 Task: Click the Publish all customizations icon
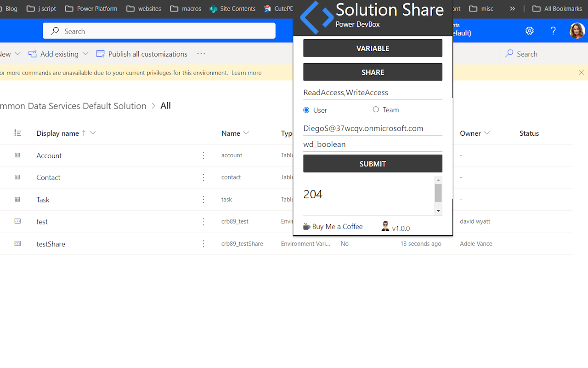tap(100, 54)
